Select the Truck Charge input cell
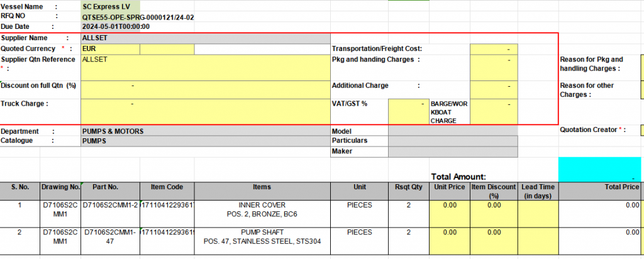644x259 pixels. click(x=205, y=111)
